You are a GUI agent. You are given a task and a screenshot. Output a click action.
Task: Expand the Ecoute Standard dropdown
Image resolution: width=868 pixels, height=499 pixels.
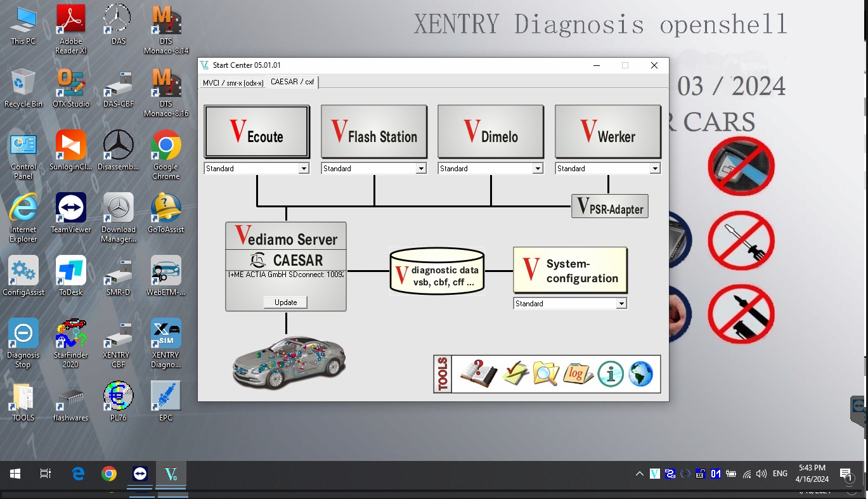(x=304, y=169)
